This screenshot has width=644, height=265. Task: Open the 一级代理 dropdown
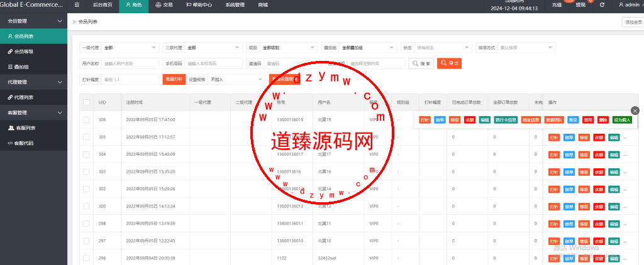[130, 48]
